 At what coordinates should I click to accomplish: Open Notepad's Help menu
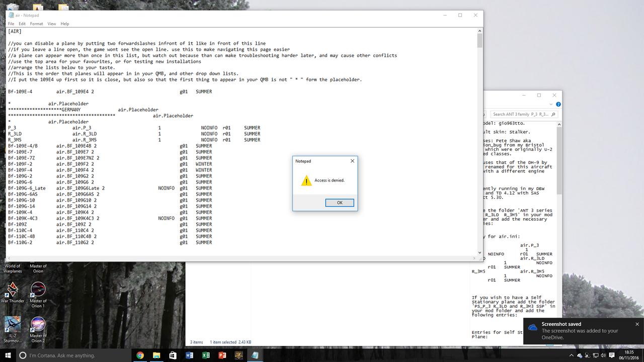tap(65, 24)
